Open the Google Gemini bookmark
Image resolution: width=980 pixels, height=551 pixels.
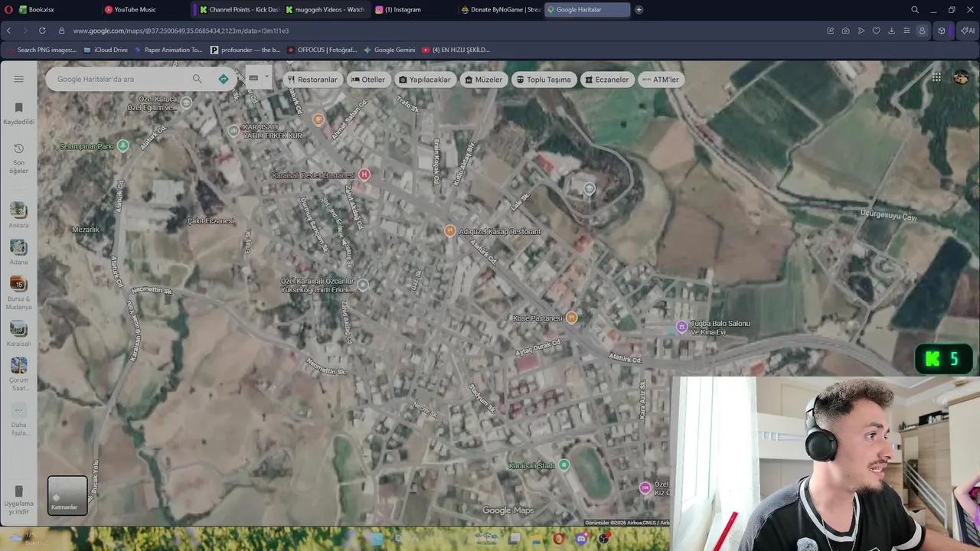[x=390, y=50]
